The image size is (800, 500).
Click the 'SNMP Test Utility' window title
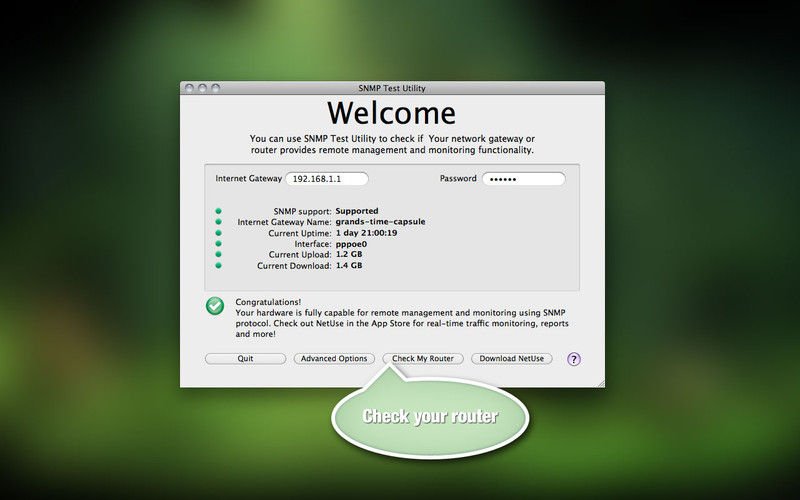392,88
